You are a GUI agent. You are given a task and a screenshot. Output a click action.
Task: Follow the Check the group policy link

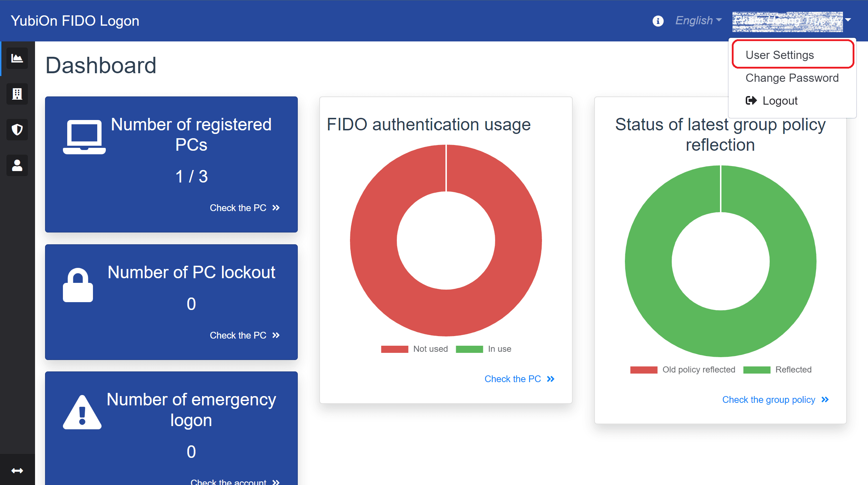[x=775, y=400]
